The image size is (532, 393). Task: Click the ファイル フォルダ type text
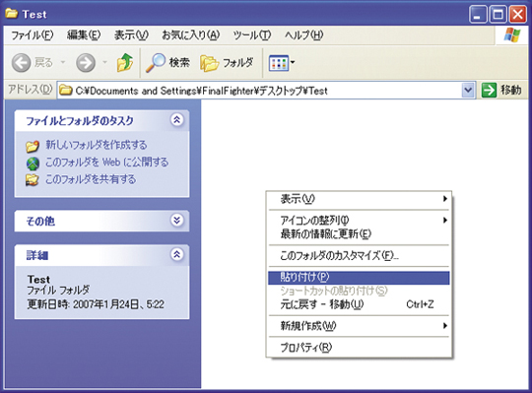coord(58,291)
